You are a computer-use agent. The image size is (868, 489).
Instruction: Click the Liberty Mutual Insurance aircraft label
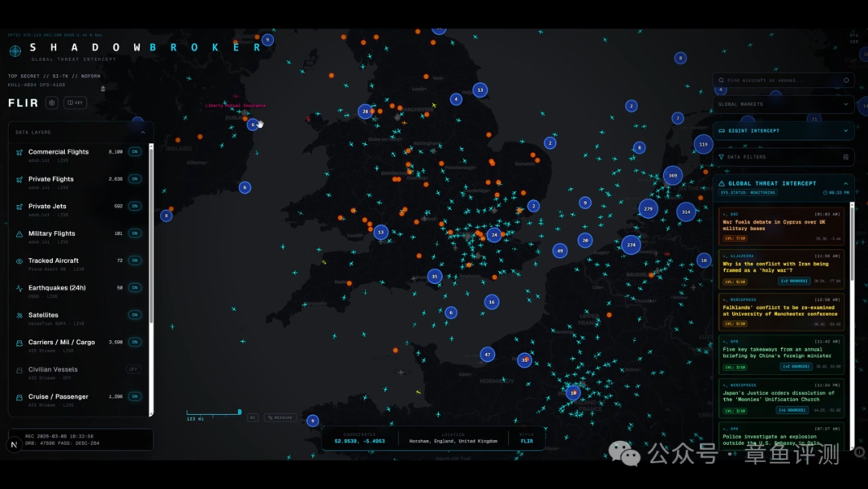point(235,105)
